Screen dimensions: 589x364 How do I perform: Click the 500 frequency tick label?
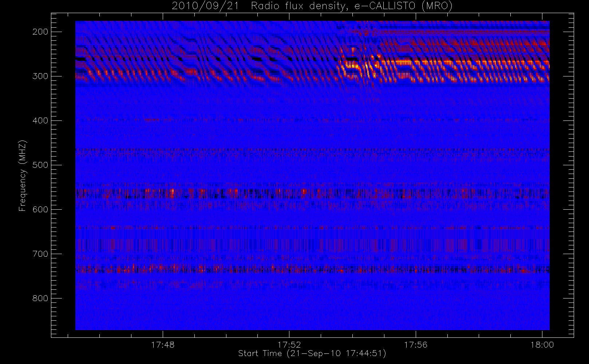click(x=40, y=165)
